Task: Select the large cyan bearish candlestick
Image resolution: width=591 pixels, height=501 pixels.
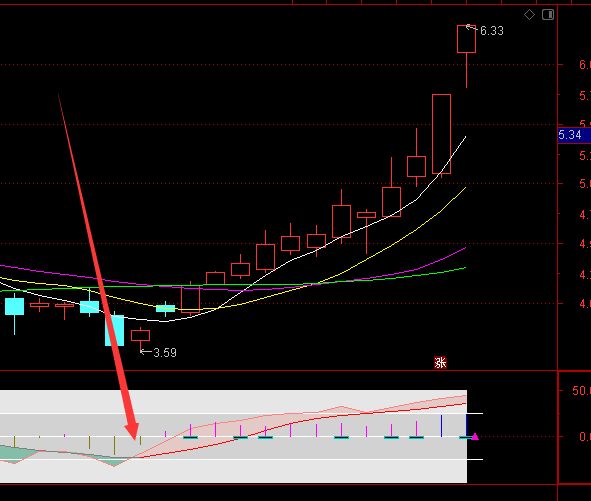Action: pyautogui.click(x=114, y=330)
